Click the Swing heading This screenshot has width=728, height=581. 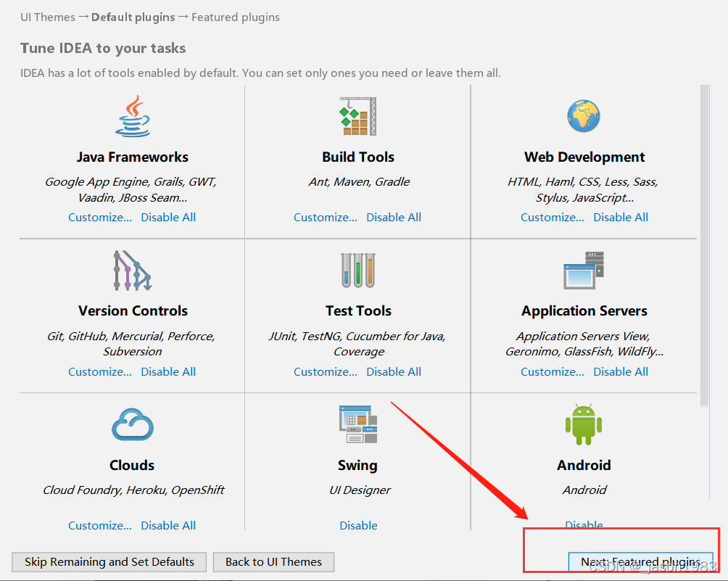tap(357, 466)
